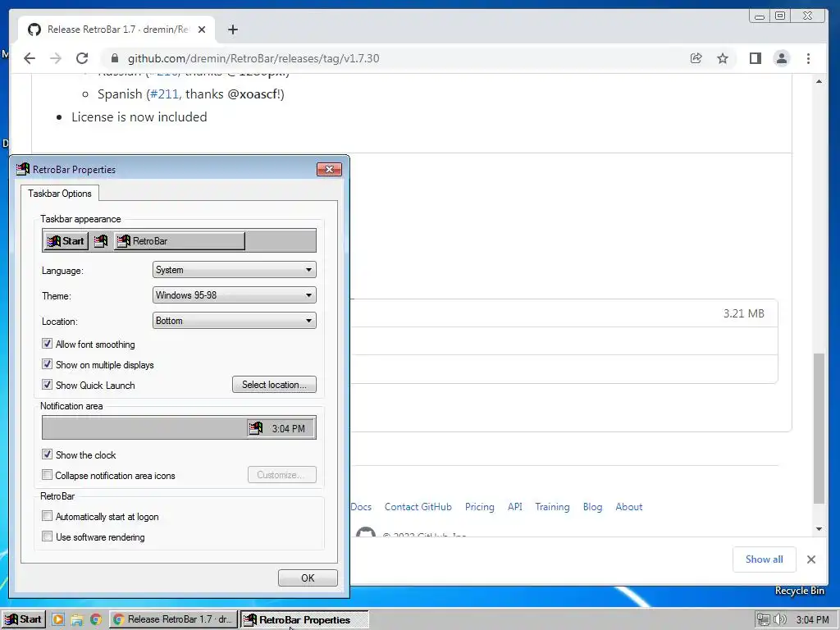Image resolution: width=840 pixels, height=630 pixels.
Task: Open the Language dropdown
Action: [234, 269]
